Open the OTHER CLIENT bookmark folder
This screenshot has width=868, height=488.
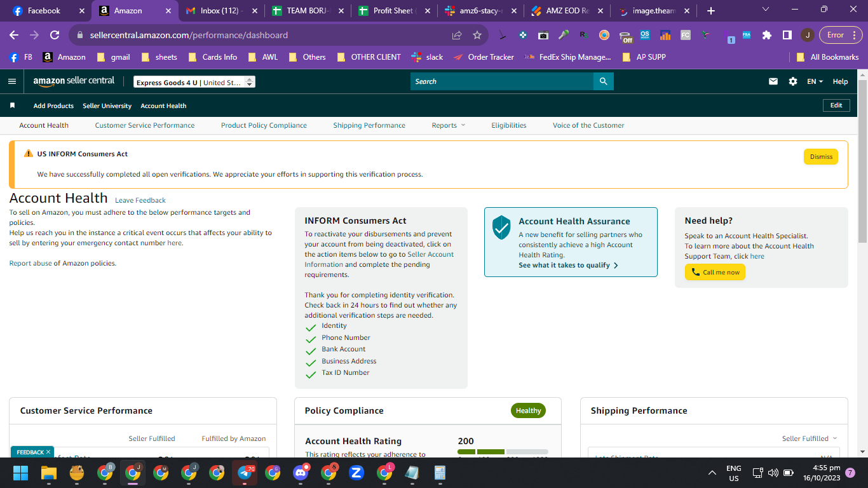pos(369,57)
